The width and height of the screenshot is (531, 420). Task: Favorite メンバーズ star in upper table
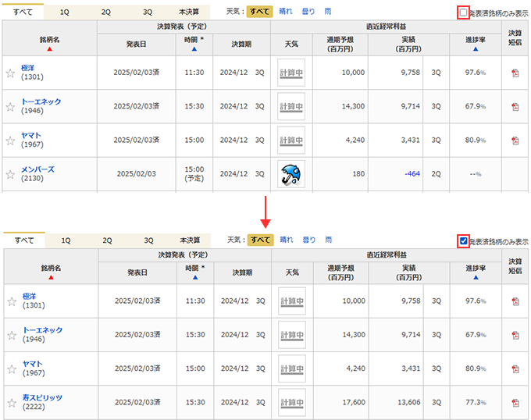click(x=10, y=175)
